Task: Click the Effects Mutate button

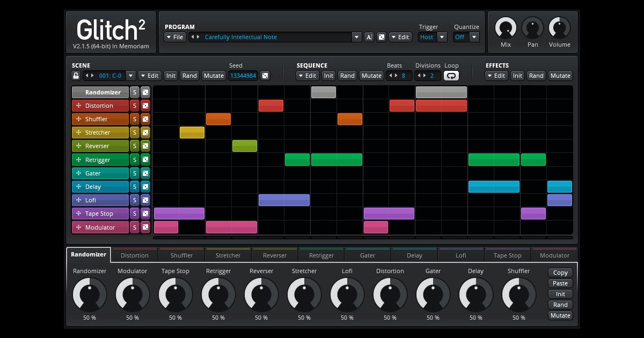Action: click(560, 76)
